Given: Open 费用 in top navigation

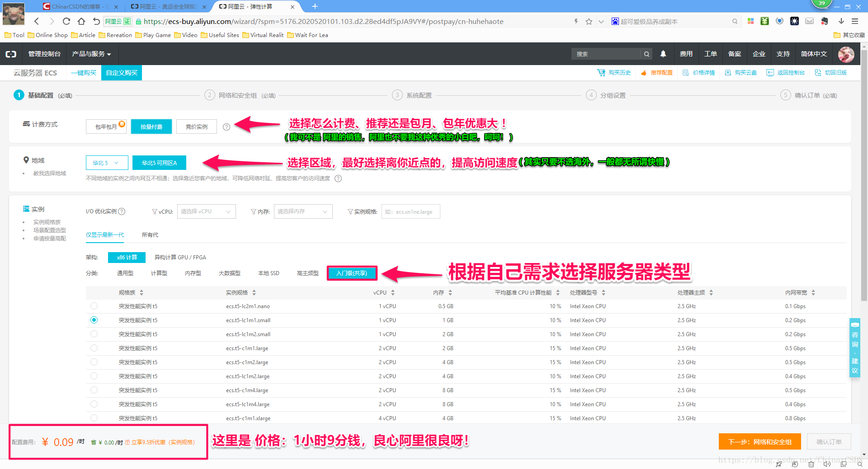Looking at the screenshot, I should pos(686,54).
